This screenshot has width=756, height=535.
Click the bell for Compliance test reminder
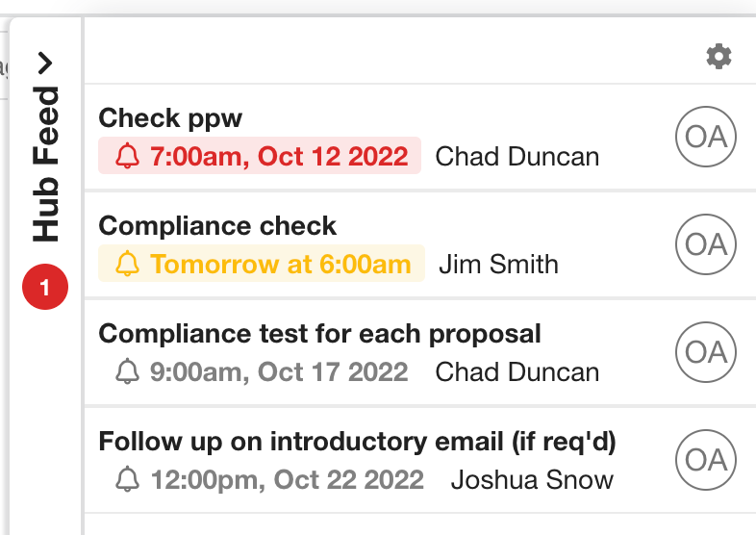pos(127,371)
